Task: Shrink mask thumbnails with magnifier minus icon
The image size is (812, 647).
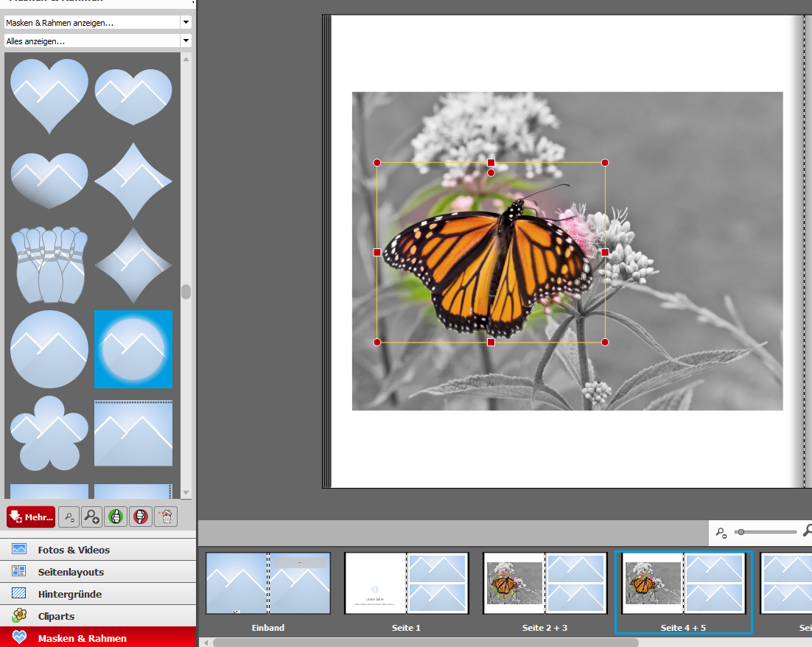Action: click(69, 517)
